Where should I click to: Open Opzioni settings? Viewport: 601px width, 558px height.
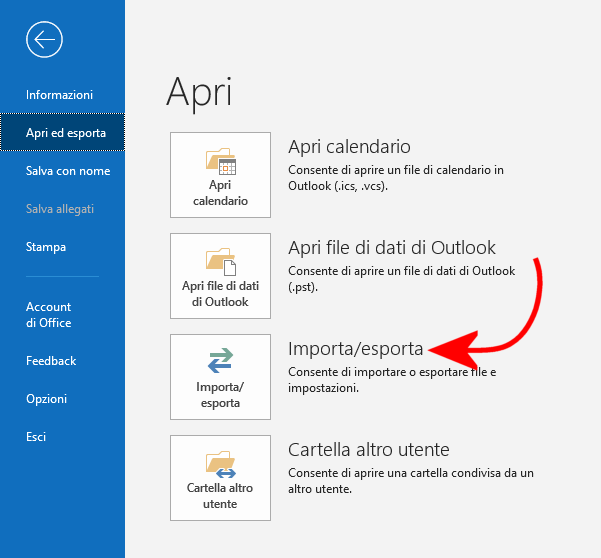pos(46,399)
